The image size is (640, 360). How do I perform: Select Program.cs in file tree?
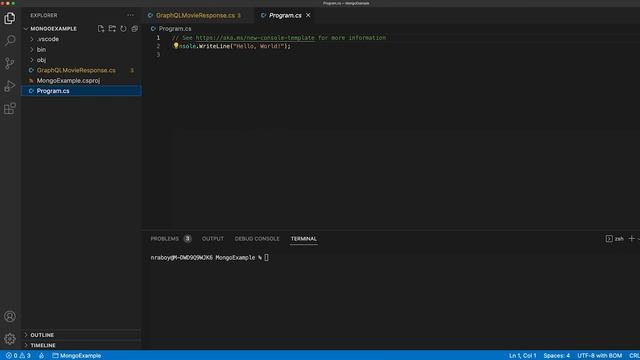(x=81, y=91)
